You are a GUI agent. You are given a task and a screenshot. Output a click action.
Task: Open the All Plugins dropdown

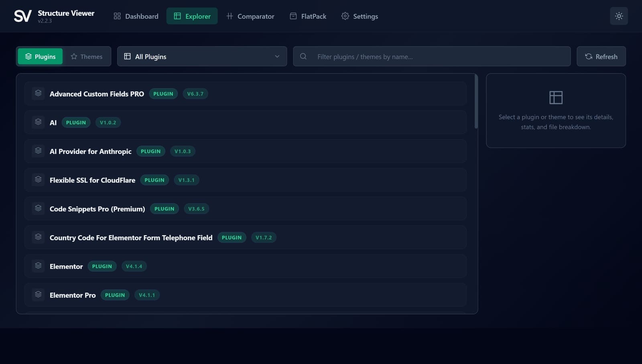tap(202, 57)
